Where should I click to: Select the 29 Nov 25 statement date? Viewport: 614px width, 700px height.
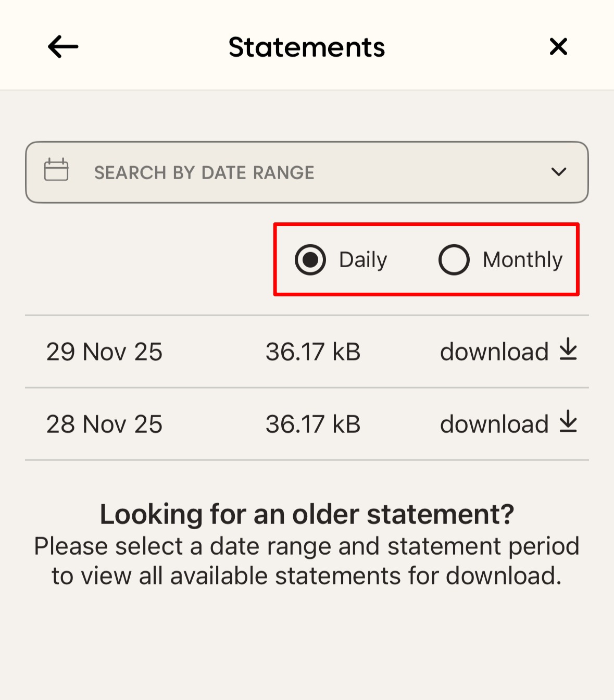coord(104,352)
